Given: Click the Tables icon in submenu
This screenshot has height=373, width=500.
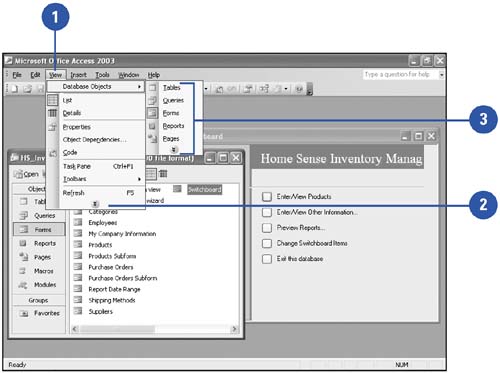Looking at the screenshot, I should [x=152, y=87].
